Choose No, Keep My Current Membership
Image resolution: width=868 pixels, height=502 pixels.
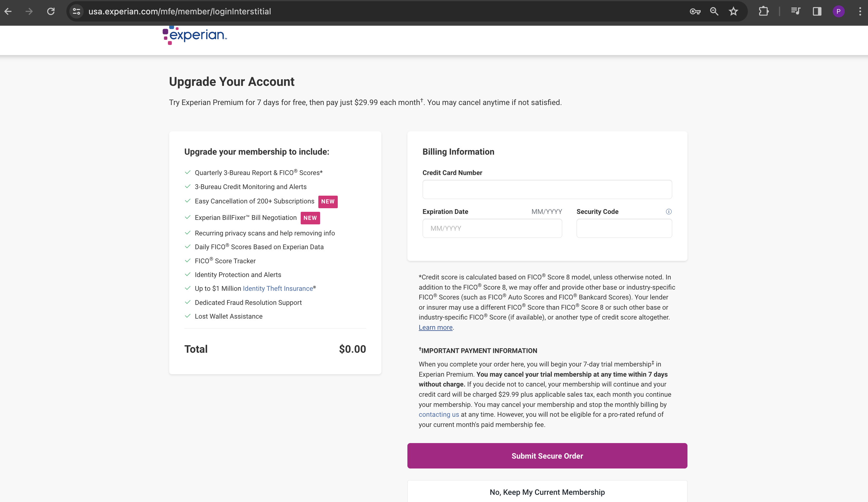[x=547, y=492]
